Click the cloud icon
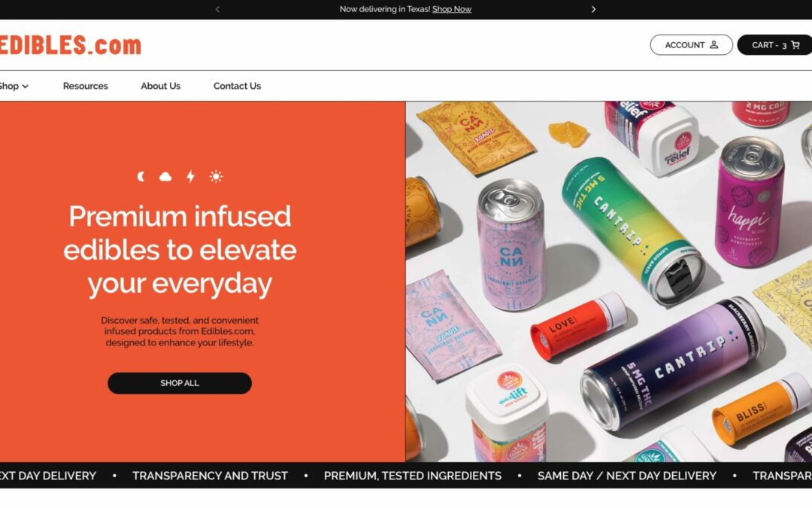 (x=165, y=177)
